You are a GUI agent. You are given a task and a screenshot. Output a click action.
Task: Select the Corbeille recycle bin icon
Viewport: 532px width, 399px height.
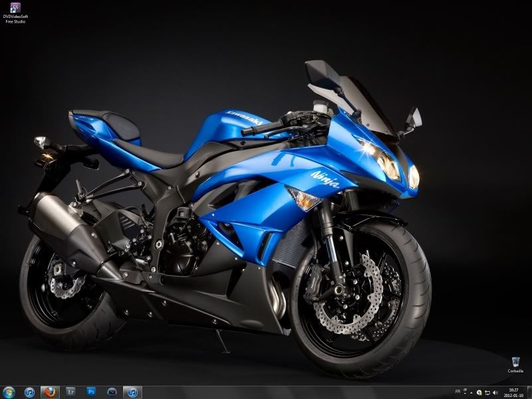click(515, 362)
